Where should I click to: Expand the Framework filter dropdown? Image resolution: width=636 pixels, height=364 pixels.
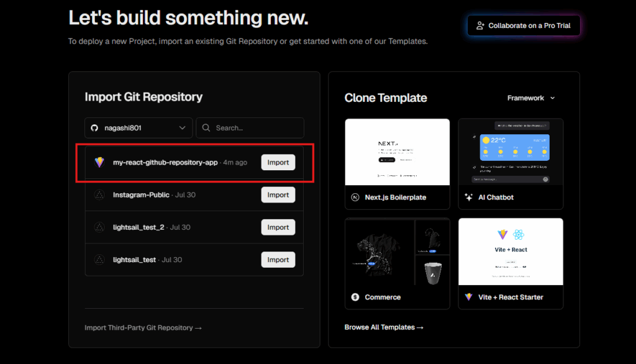tap(531, 98)
